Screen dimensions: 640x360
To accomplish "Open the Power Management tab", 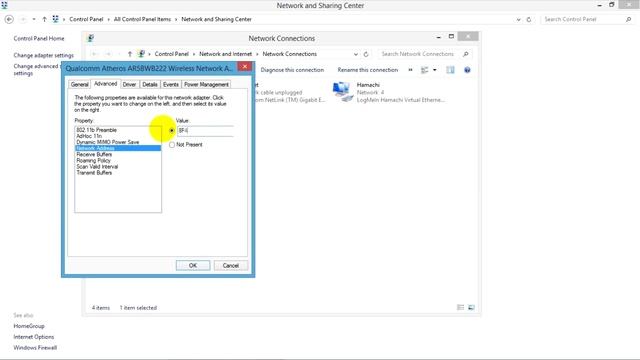I will click(206, 84).
